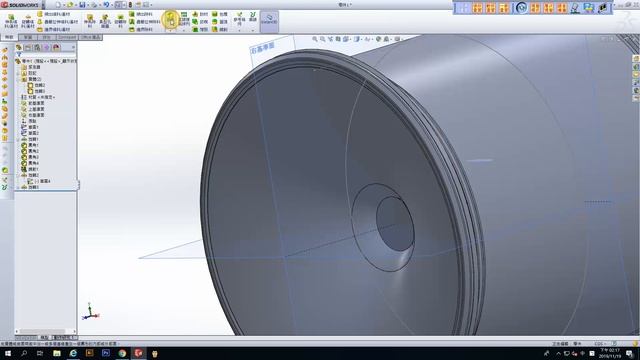Open the Curves tool
The image size is (640, 360).
[253, 17]
